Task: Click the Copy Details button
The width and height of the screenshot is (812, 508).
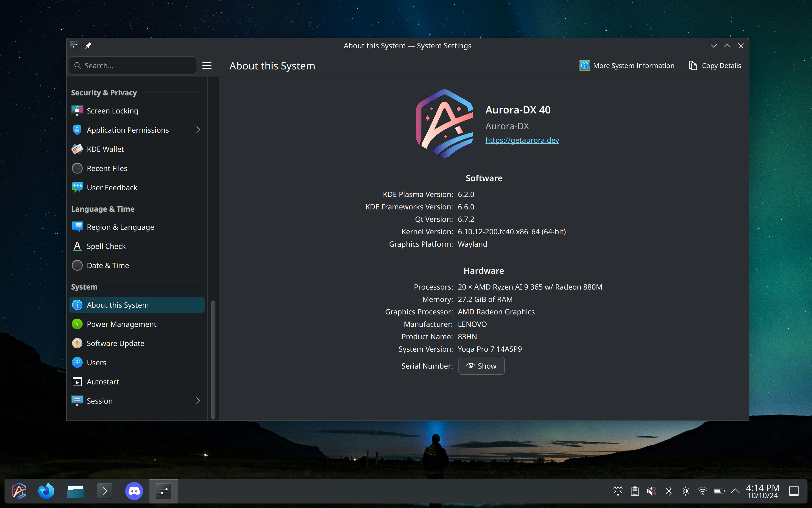Action: 715,65
